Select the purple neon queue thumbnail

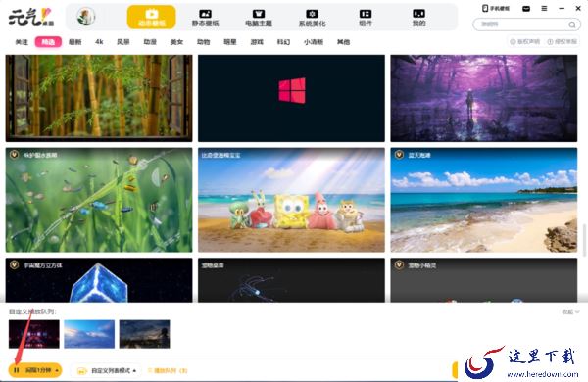pyautogui.click(x=34, y=334)
